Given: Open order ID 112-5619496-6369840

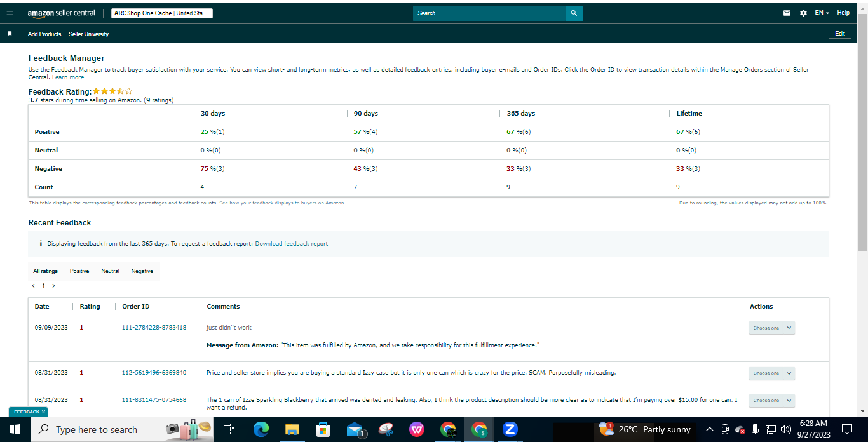Looking at the screenshot, I should click(154, 373).
